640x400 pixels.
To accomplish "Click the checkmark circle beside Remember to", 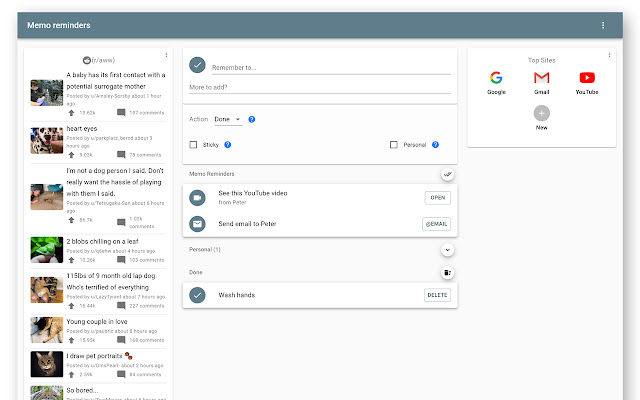I will [x=197, y=65].
